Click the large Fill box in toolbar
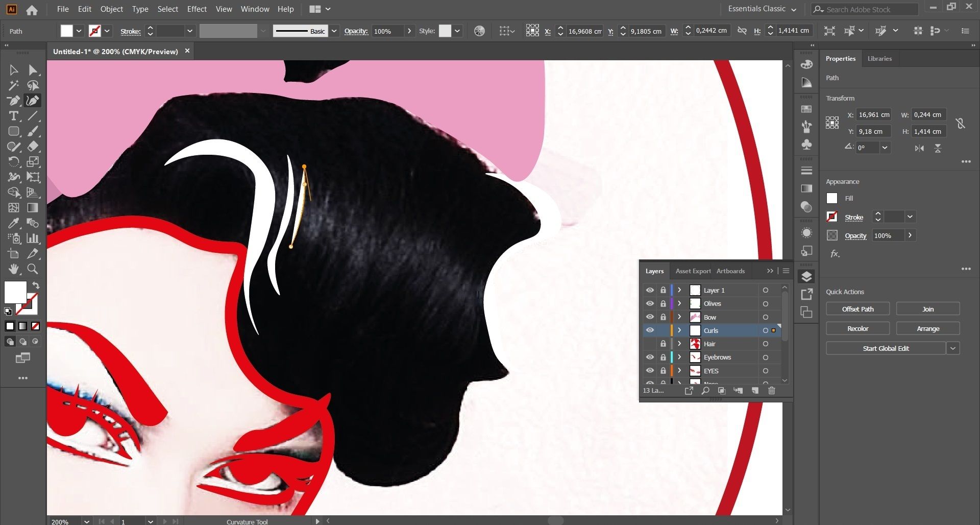 [15, 293]
